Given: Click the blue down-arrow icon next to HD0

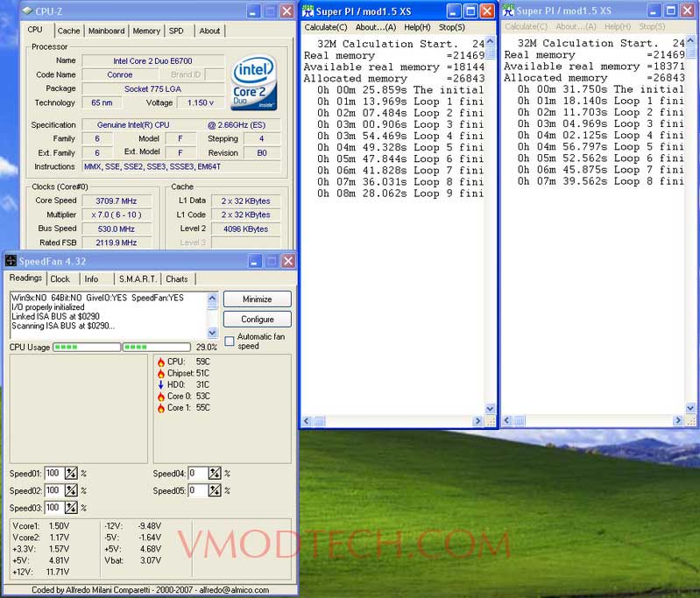Looking at the screenshot, I should 160,384.
